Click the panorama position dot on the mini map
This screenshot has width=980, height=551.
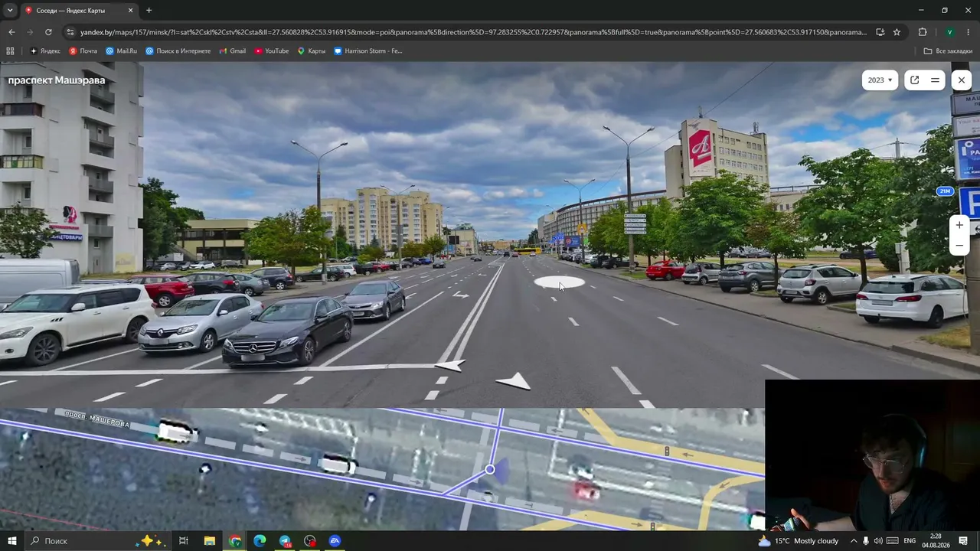(490, 469)
